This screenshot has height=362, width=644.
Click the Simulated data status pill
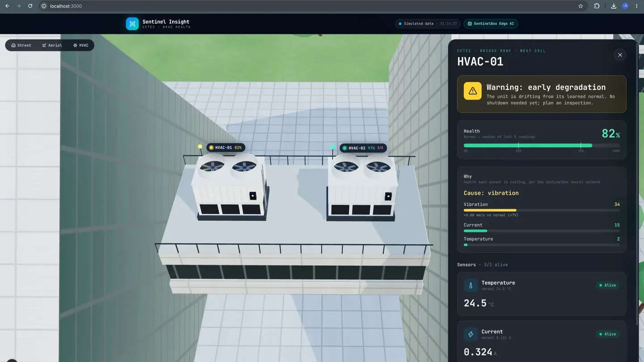point(428,24)
